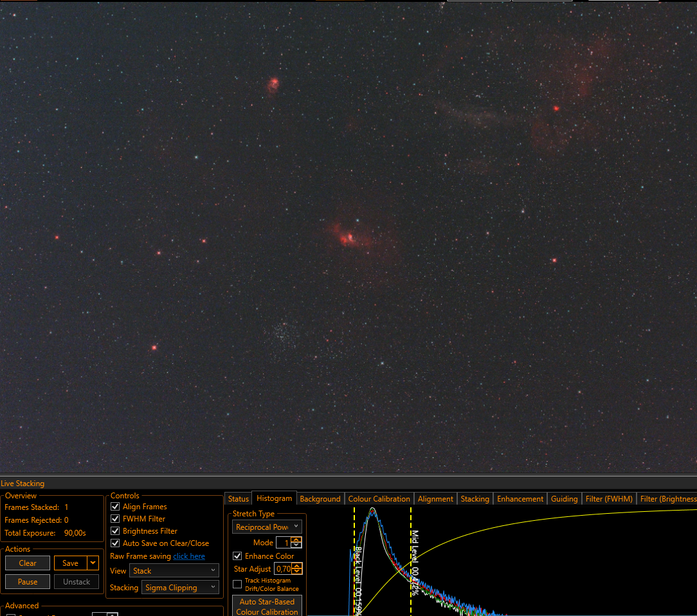The height and width of the screenshot is (616, 697).
Task: Increase the Mode stepper value
Action: [x=296, y=539]
